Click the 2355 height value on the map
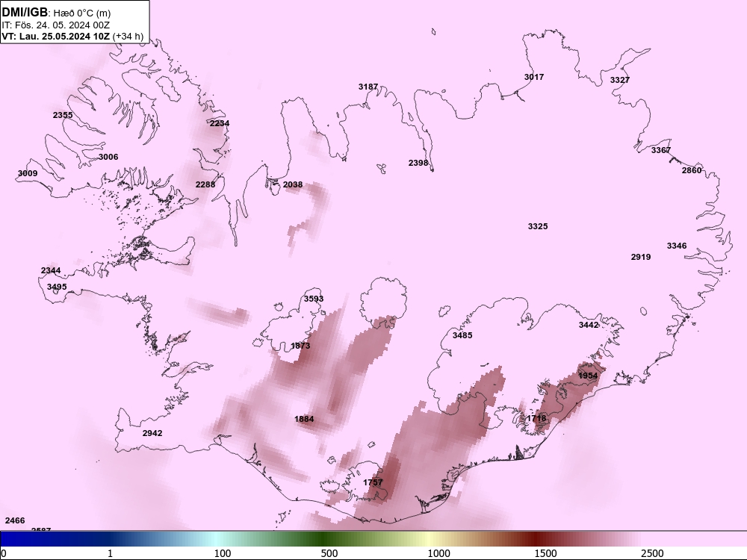The image size is (747, 560). pos(63,115)
